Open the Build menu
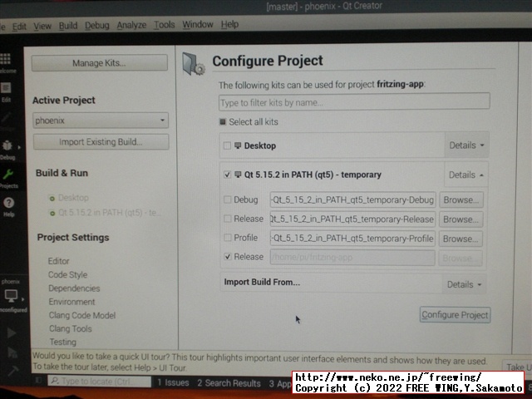The image size is (532, 399). pos(68,26)
